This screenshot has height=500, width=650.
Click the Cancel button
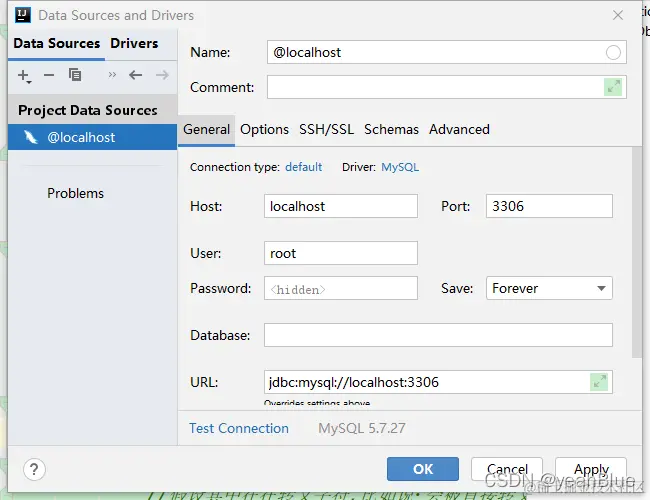tap(507, 469)
